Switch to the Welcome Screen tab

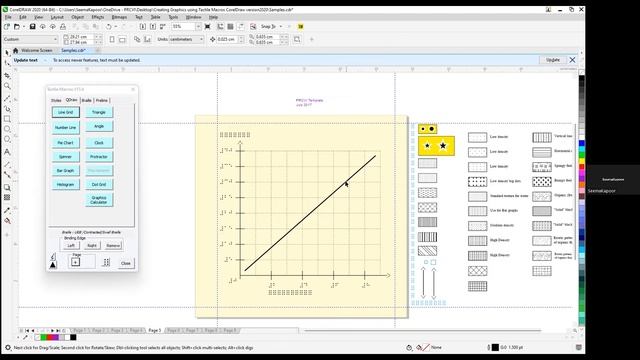point(36,51)
